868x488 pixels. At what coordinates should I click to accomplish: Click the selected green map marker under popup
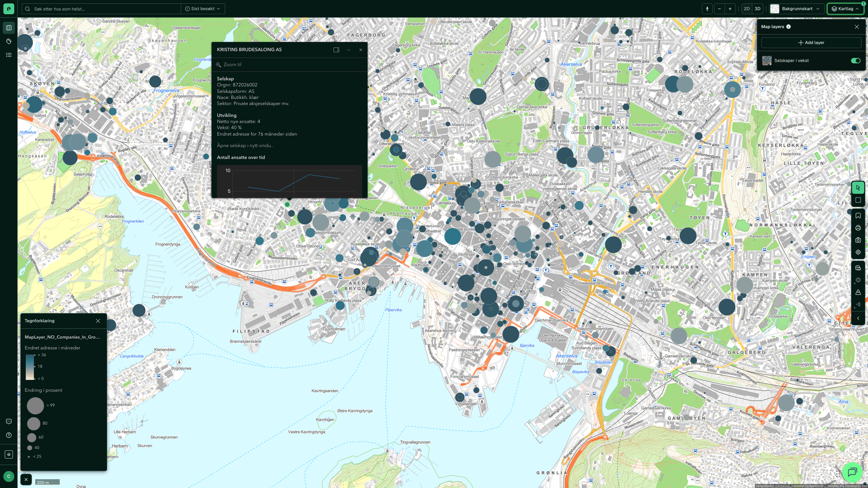pos(287,204)
